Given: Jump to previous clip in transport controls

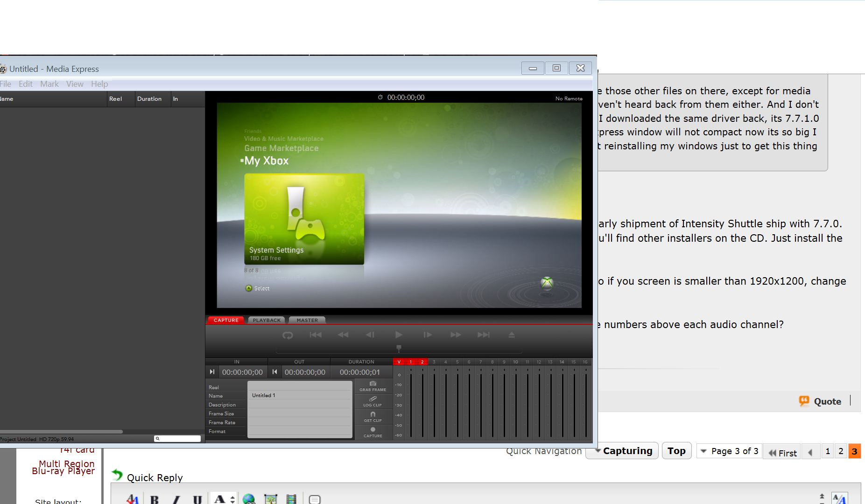Looking at the screenshot, I should (316, 335).
